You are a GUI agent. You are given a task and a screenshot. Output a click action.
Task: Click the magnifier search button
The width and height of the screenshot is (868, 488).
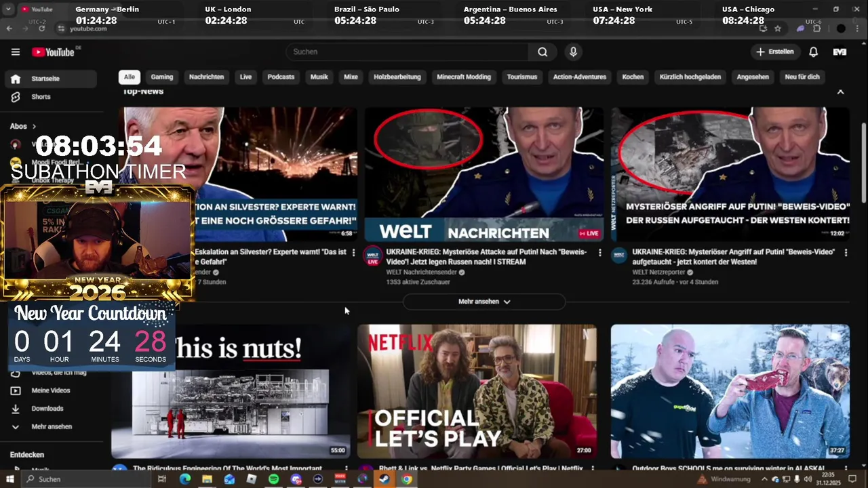click(x=542, y=52)
